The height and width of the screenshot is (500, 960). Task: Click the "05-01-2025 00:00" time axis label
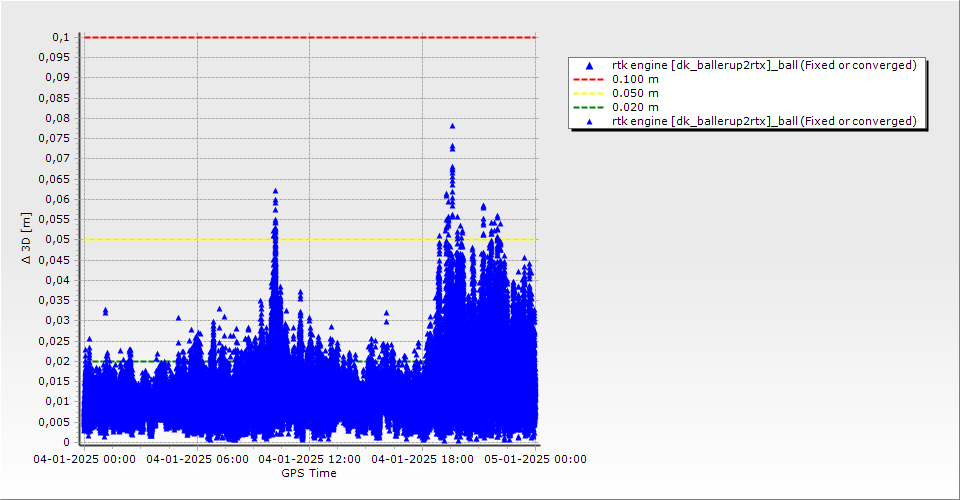coord(536,460)
